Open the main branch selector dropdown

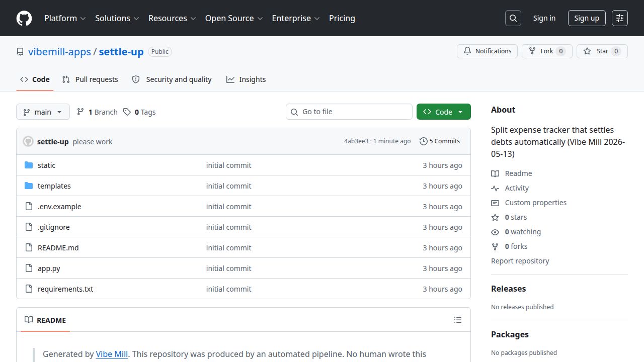click(43, 112)
